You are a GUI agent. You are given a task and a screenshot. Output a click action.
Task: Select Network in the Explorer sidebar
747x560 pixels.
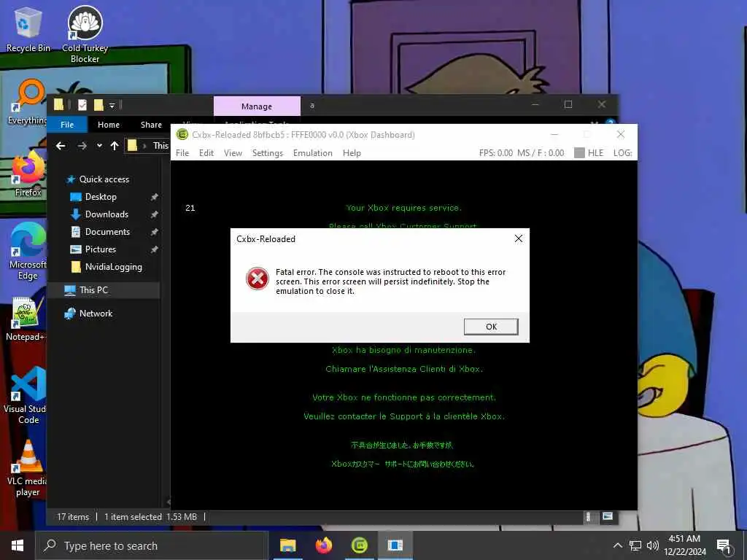(96, 314)
